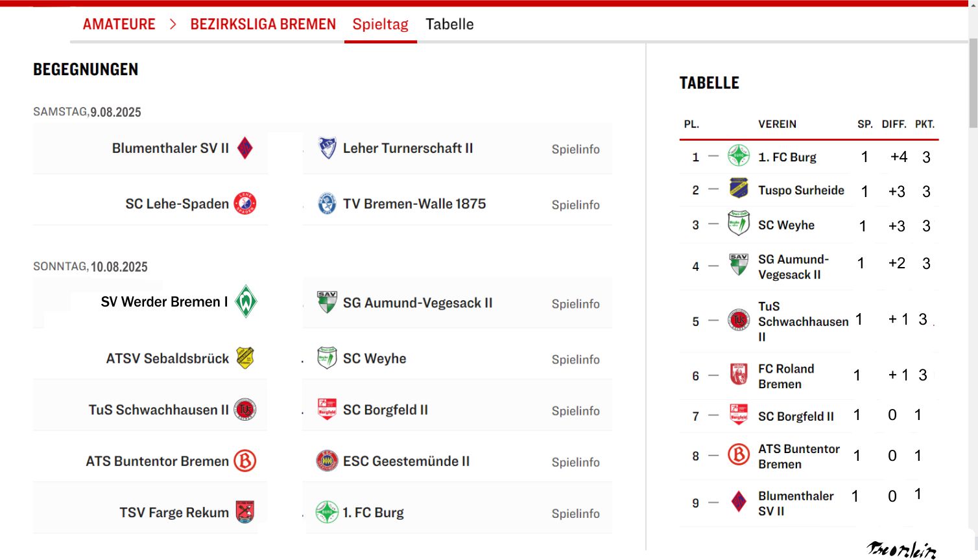Click SC Weyhe team name in table
Image resolution: width=978 pixels, height=560 pixels.
point(786,225)
